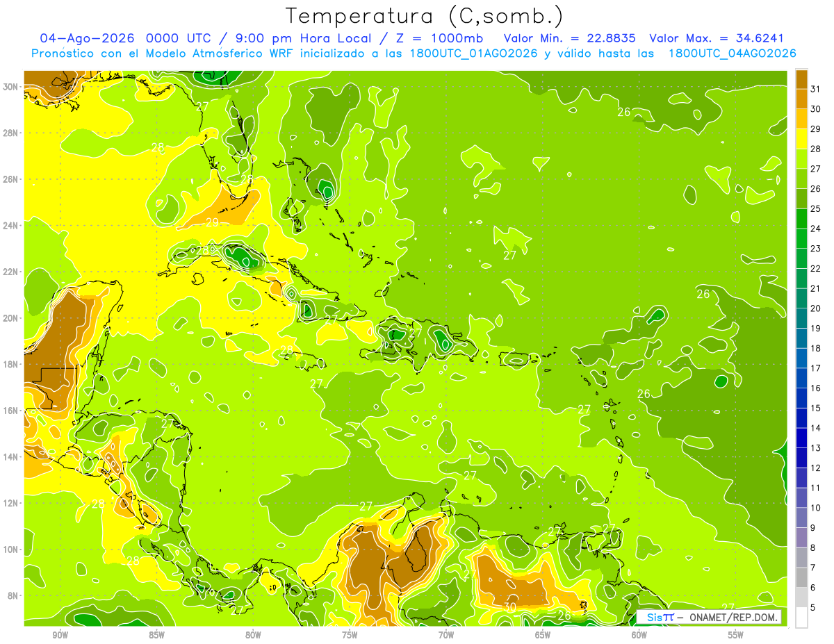Click the '8N' latitude axis label

pyautogui.click(x=13, y=595)
